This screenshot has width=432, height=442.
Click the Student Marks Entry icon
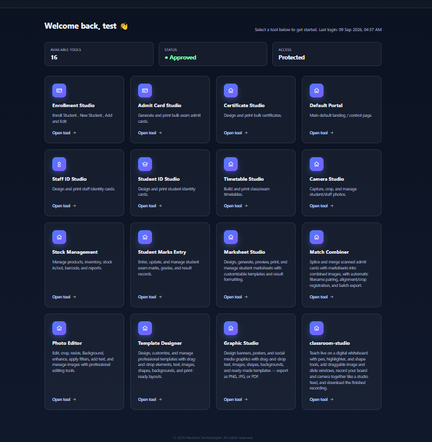[x=145, y=237]
